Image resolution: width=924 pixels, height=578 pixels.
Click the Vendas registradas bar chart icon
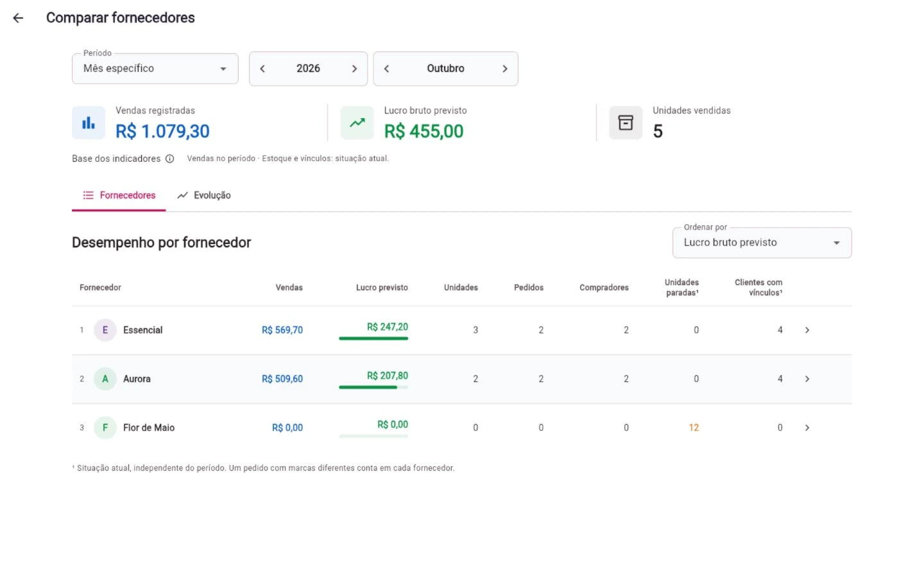click(89, 123)
